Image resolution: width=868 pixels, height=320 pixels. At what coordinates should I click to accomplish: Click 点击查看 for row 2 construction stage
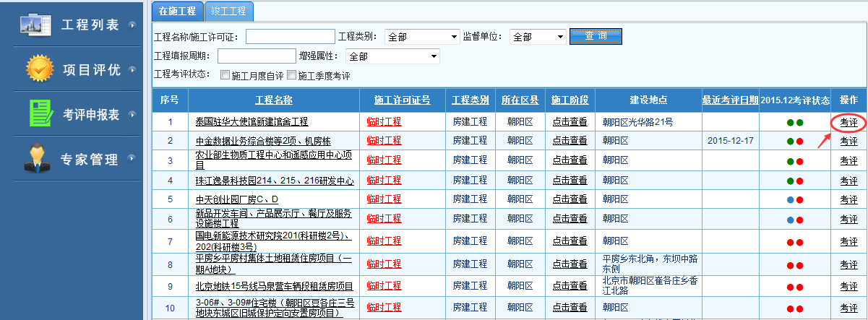pyautogui.click(x=569, y=141)
